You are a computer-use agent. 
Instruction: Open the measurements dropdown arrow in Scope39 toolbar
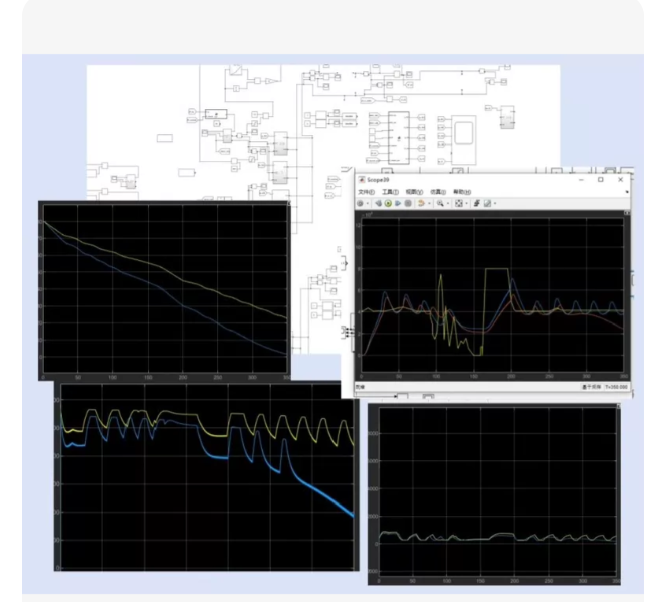(x=495, y=203)
